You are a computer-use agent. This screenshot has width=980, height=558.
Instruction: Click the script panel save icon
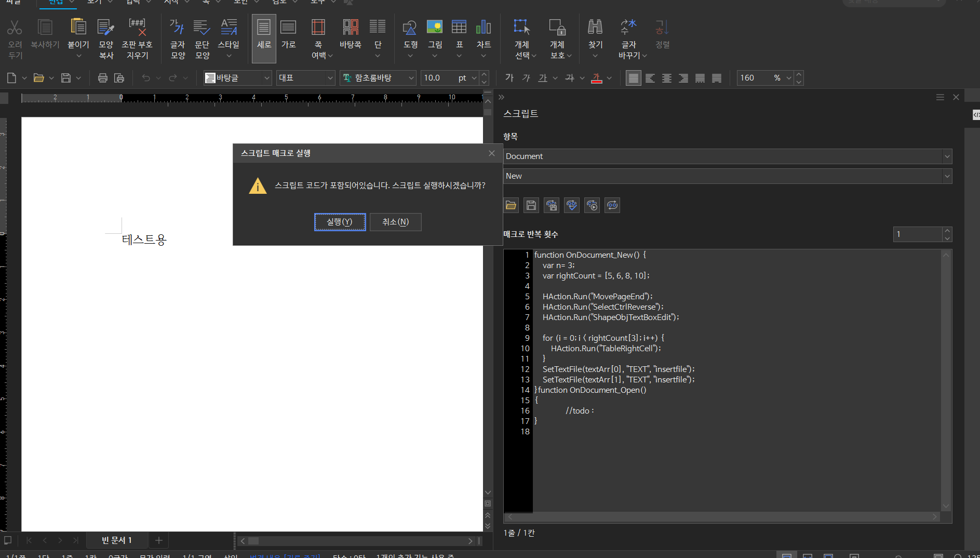pos(531,205)
